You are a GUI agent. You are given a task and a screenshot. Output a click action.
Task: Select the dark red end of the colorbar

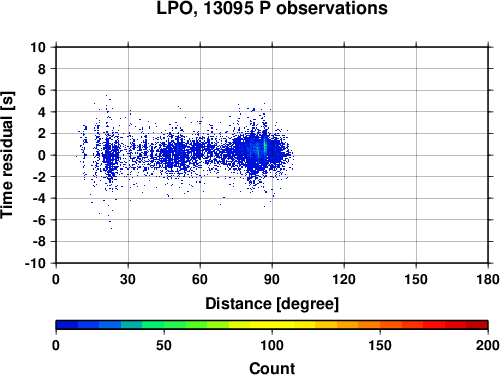click(477, 325)
